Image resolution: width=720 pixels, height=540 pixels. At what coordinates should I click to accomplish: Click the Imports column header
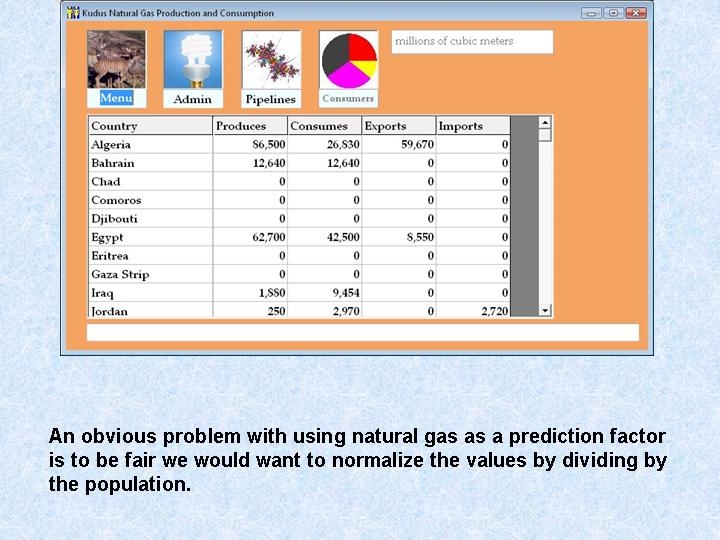472,126
